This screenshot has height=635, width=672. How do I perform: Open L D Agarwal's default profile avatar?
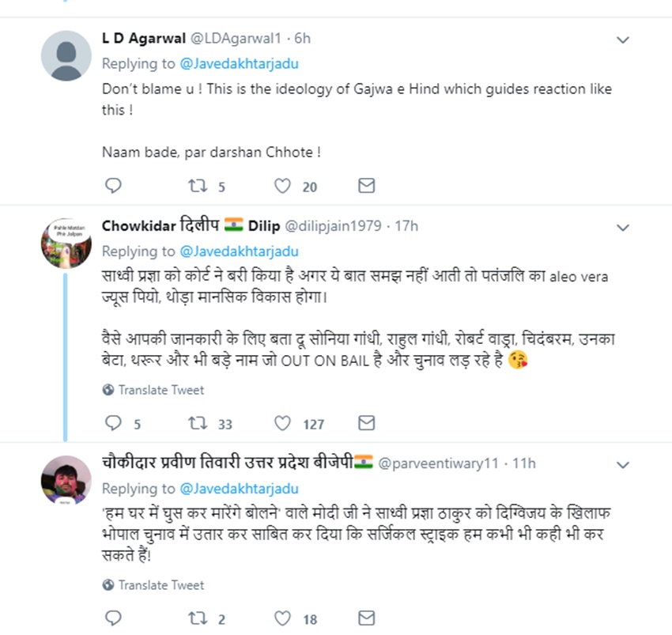66,56
